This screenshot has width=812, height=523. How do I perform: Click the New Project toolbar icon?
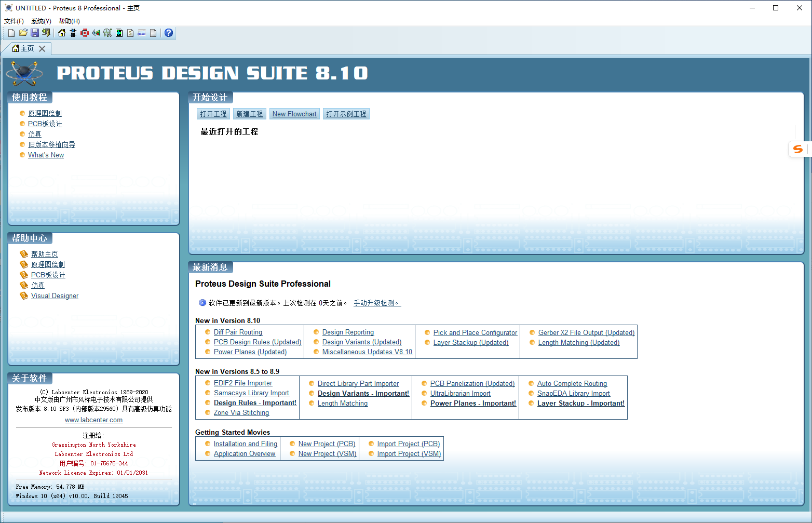tap(11, 33)
